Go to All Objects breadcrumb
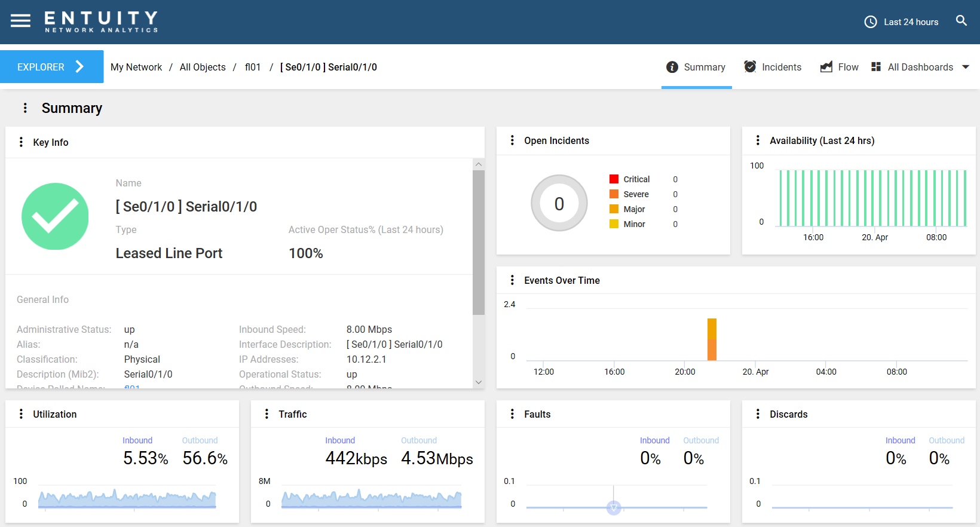Screen dimensions: 980x527 point(203,67)
